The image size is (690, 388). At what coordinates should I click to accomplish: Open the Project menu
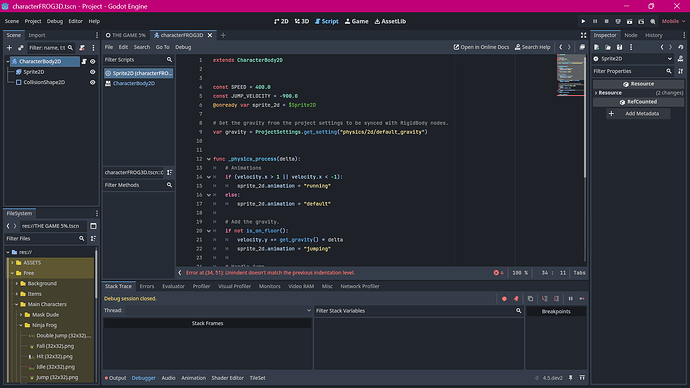[33, 21]
